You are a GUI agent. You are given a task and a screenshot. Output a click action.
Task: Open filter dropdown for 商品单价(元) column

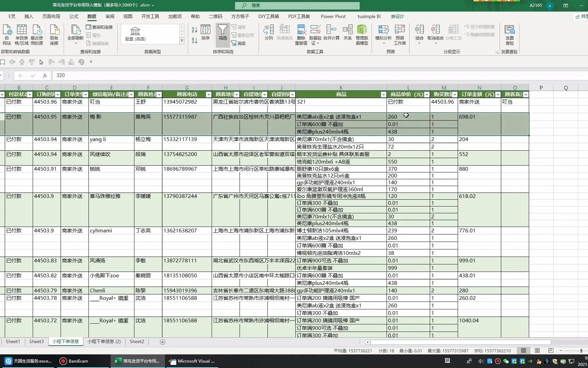(x=427, y=95)
